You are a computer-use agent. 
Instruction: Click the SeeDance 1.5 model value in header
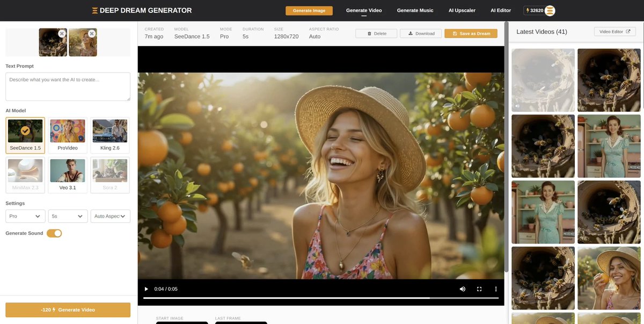tap(192, 37)
